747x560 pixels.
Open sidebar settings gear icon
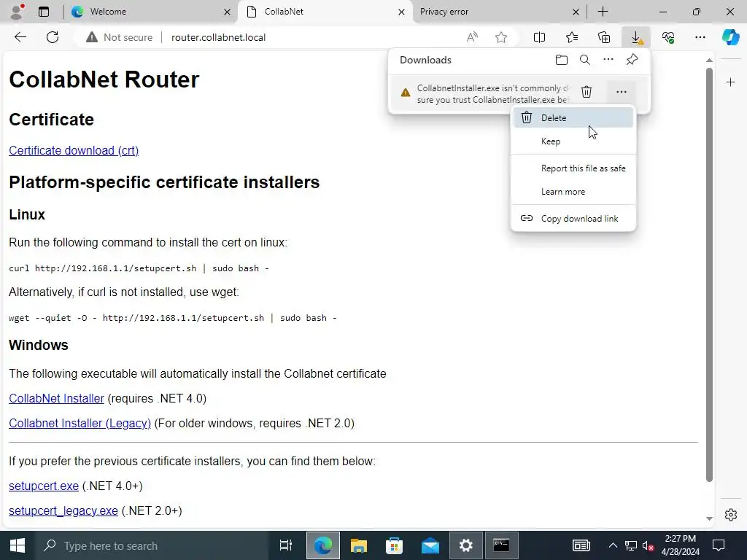[x=731, y=515]
